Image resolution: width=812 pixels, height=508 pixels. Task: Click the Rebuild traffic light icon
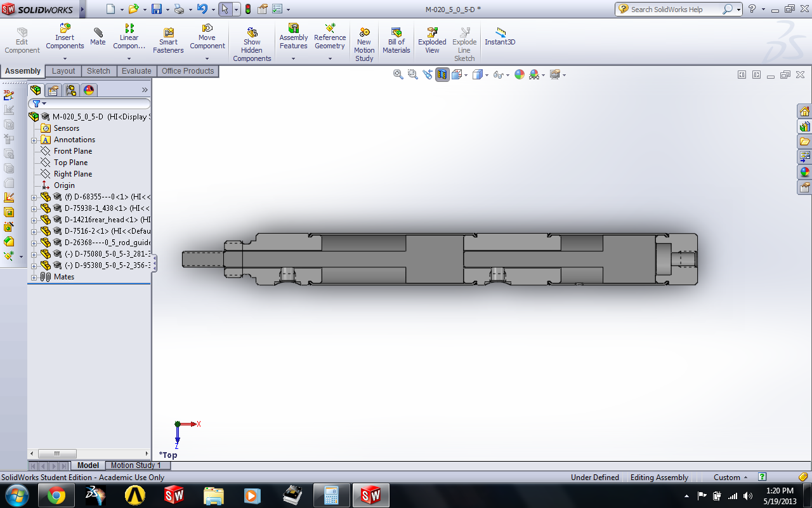pos(247,9)
